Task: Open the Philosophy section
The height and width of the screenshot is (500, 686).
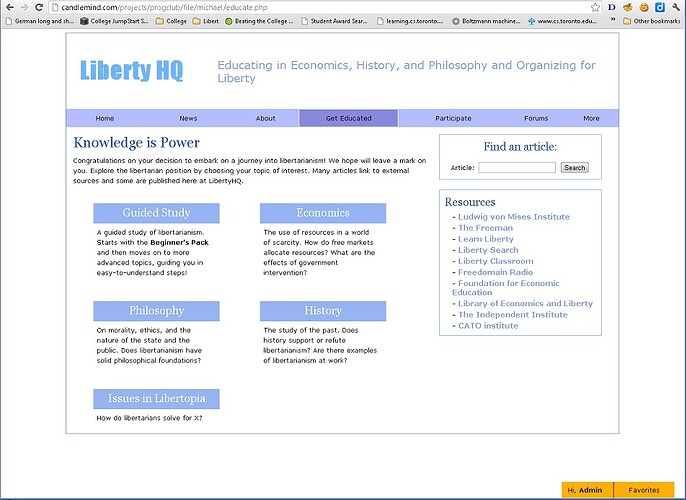Action: [x=156, y=311]
